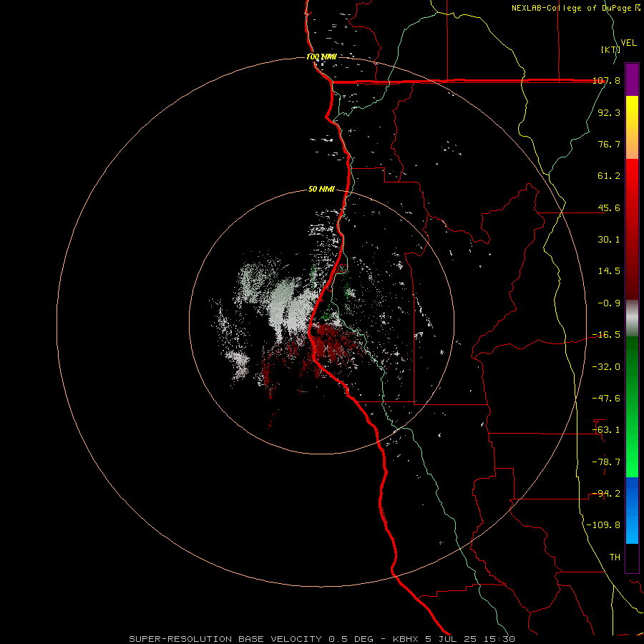The image size is (644, 644).
Task: Pick the purple segment of the velocity color bar
Action: tap(632, 79)
